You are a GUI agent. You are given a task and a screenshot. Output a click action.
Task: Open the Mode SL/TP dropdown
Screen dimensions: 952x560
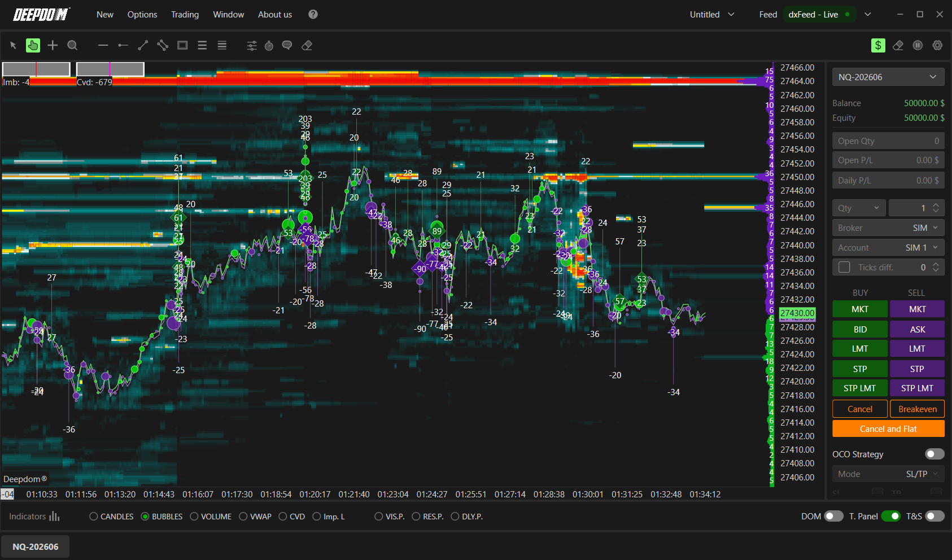coord(888,474)
